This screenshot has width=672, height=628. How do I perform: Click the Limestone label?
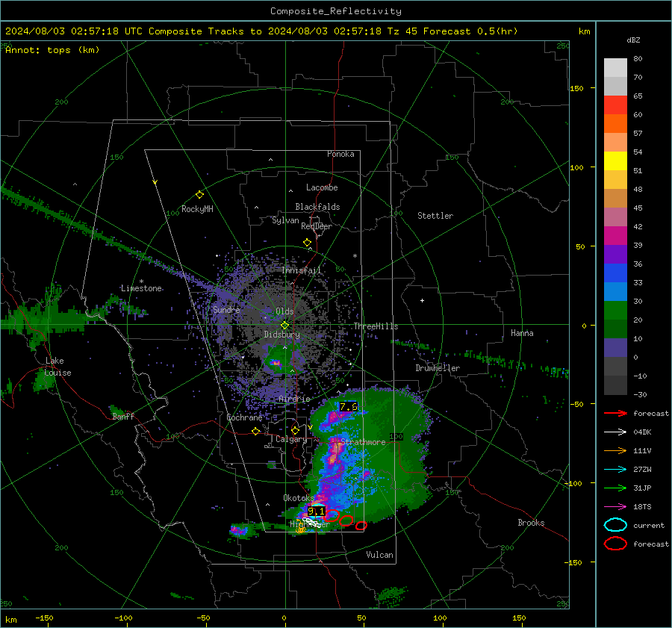coord(141,288)
